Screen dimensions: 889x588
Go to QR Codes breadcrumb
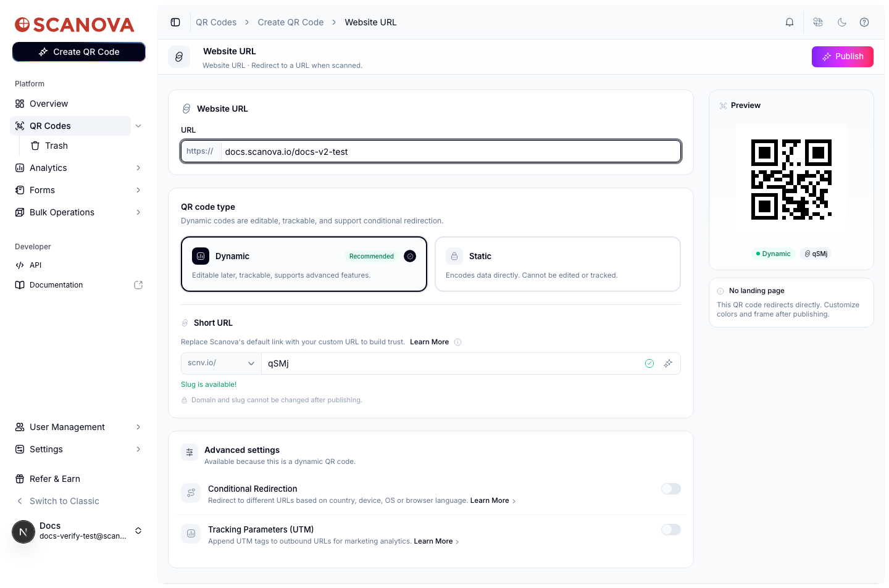[x=216, y=22]
